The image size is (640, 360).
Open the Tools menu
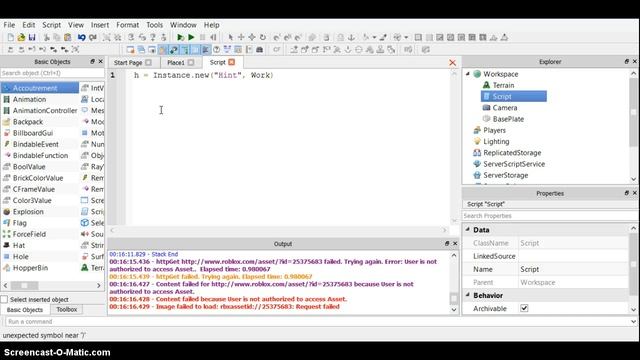155,25
